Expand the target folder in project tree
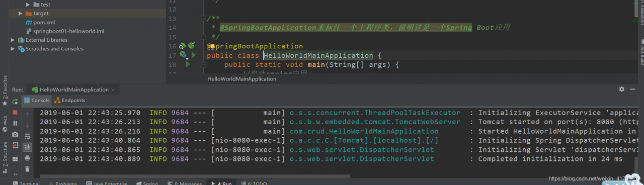644x185 pixels. [x=21, y=14]
